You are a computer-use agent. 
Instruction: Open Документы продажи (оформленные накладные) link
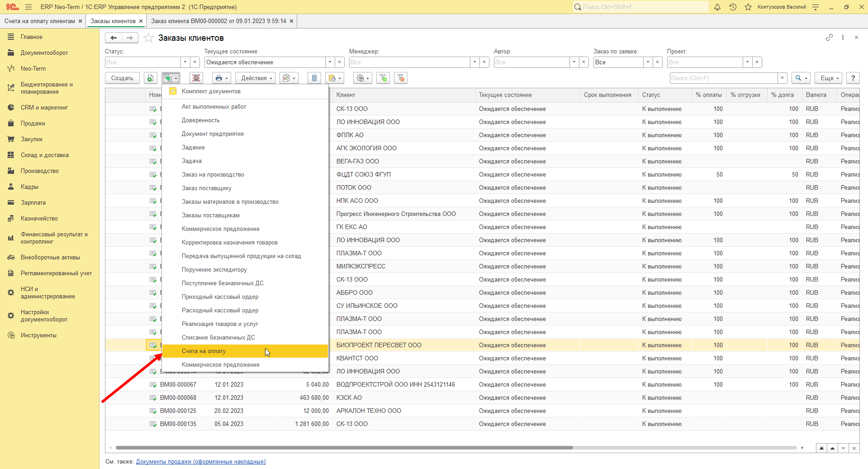[201, 462]
